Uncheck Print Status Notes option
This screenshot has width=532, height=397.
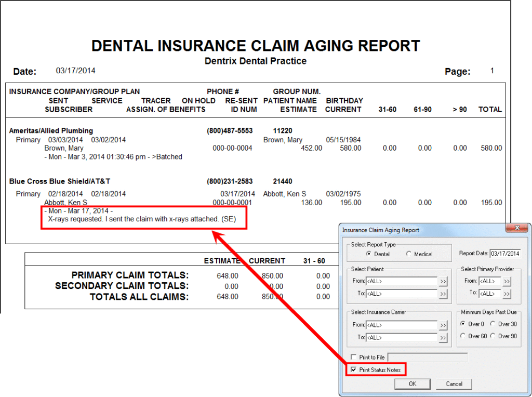pyautogui.click(x=354, y=370)
